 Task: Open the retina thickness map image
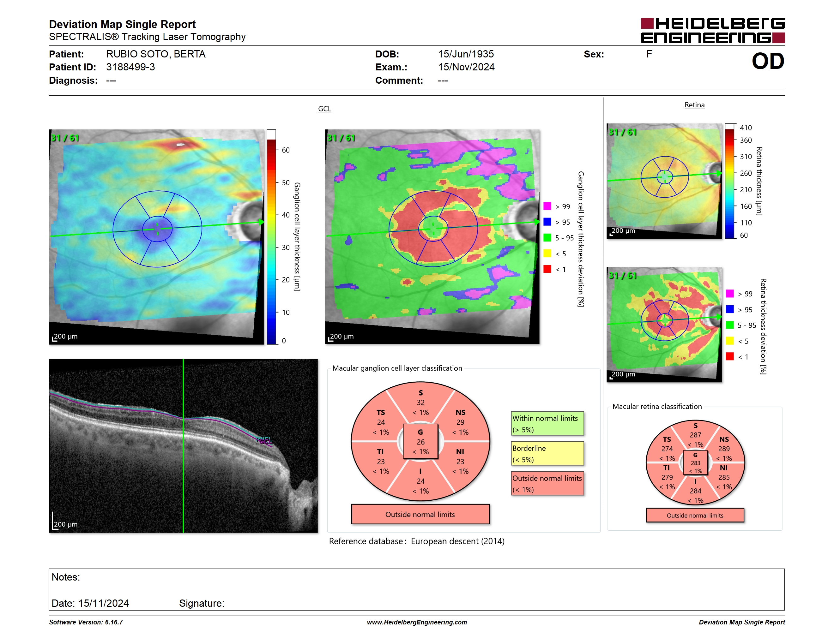(664, 181)
